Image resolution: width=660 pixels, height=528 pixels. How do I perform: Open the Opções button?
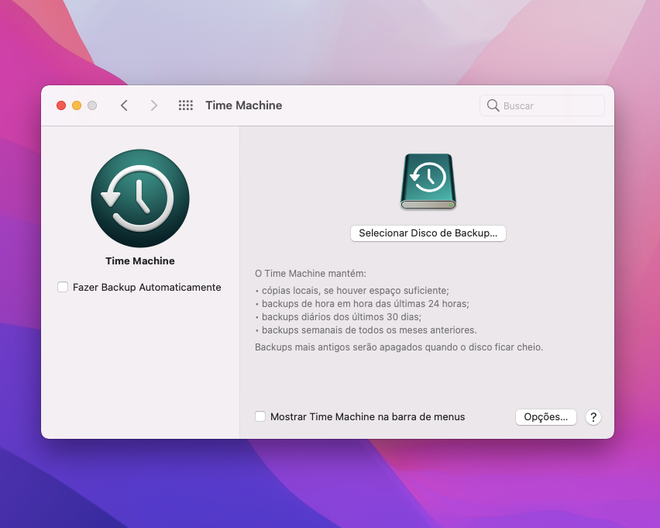pos(546,417)
